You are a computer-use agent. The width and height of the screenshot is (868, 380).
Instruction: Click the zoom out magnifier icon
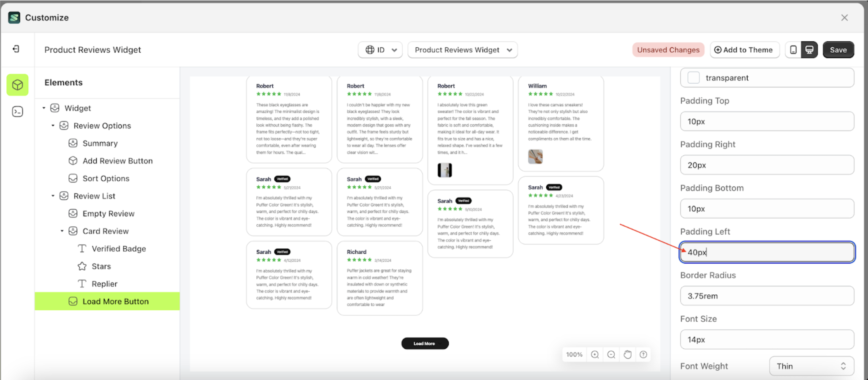click(611, 355)
